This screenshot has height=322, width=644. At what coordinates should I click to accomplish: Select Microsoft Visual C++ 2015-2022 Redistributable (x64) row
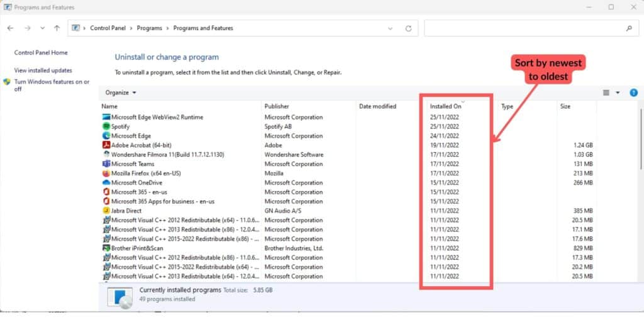[x=347, y=267]
